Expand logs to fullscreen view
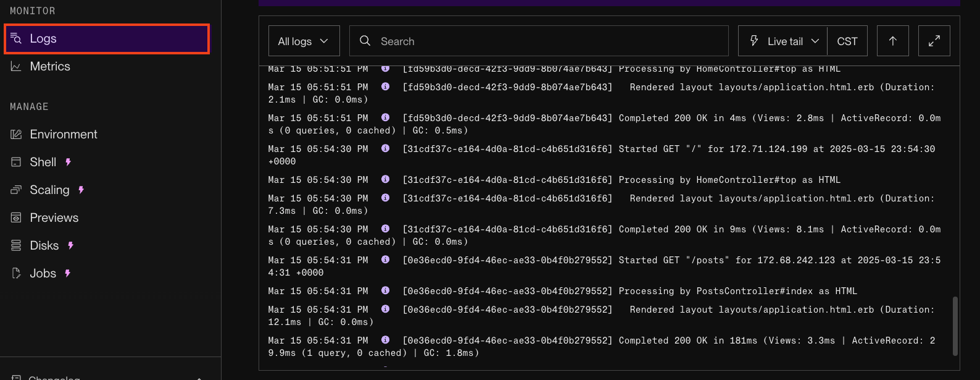The image size is (980, 380). coord(934,41)
